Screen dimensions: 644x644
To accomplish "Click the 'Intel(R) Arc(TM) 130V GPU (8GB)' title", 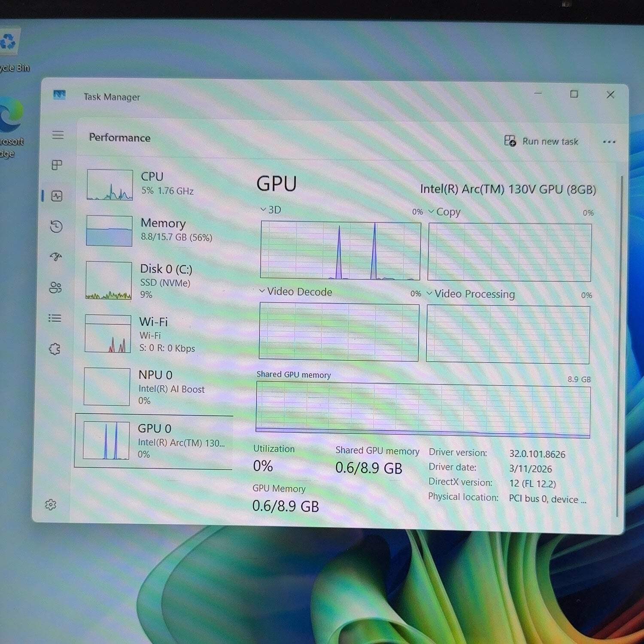I will (508, 189).
